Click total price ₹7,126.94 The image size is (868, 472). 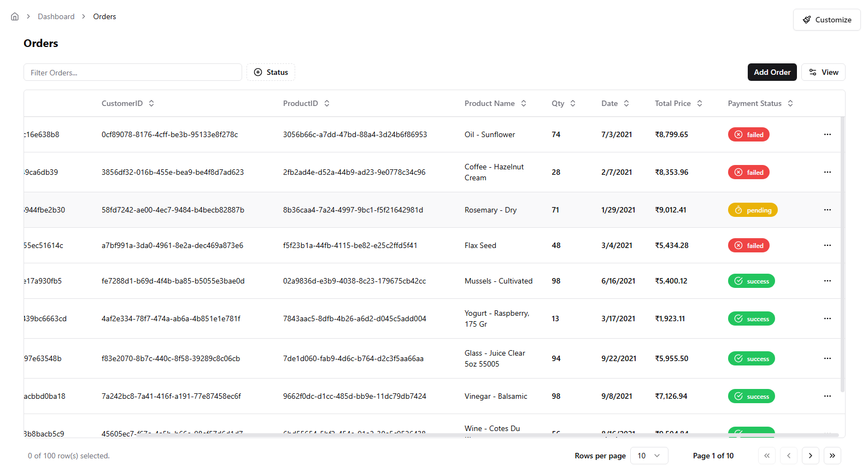671,396
